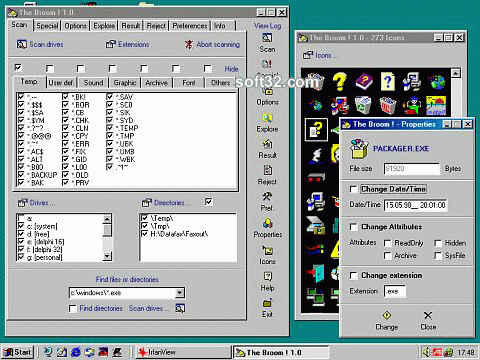Enable the SysFile attribute checkbox
The height and width of the screenshot is (360, 480).
(438, 256)
